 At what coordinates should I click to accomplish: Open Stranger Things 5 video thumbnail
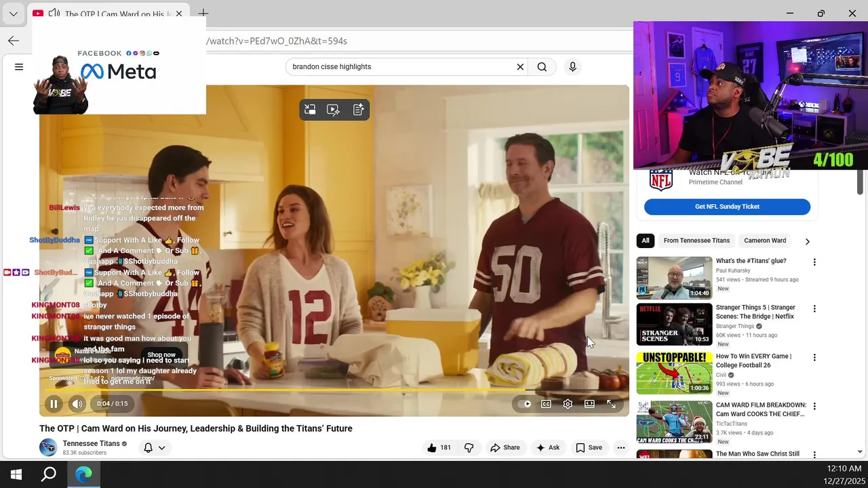coord(674,324)
